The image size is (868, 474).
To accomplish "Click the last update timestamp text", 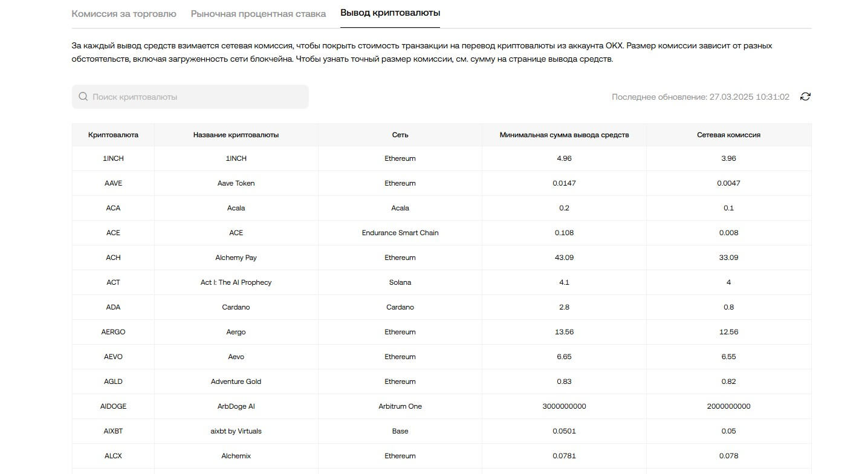I will pyautogui.click(x=700, y=97).
